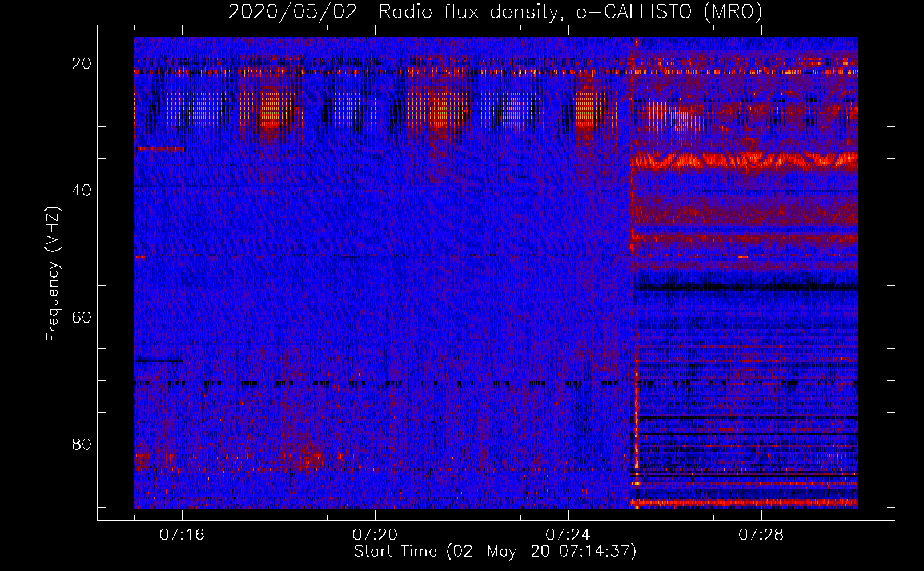Click the 07:28 time tick label
This screenshot has height=571, width=924.
(761, 535)
